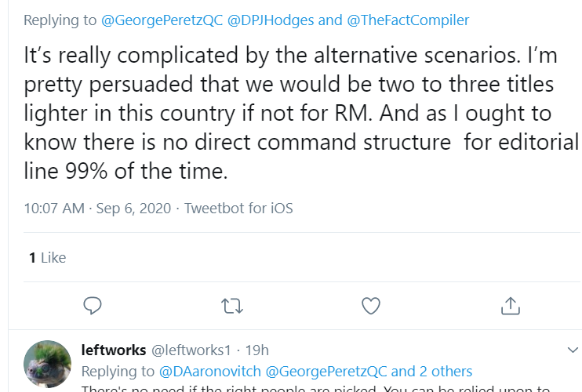Show the "2 others" being replied to
This screenshot has width=582, height=392.
tap(445, 371)
